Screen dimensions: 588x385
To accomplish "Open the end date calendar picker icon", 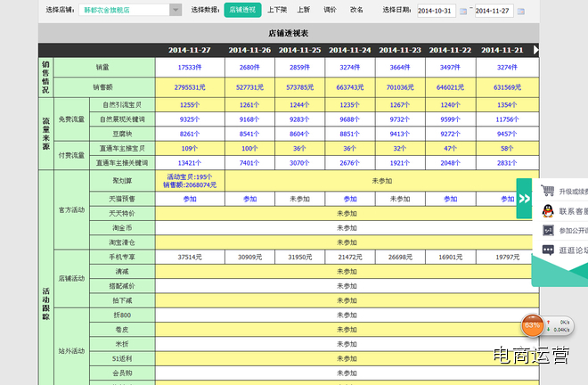I will (521, 12).
